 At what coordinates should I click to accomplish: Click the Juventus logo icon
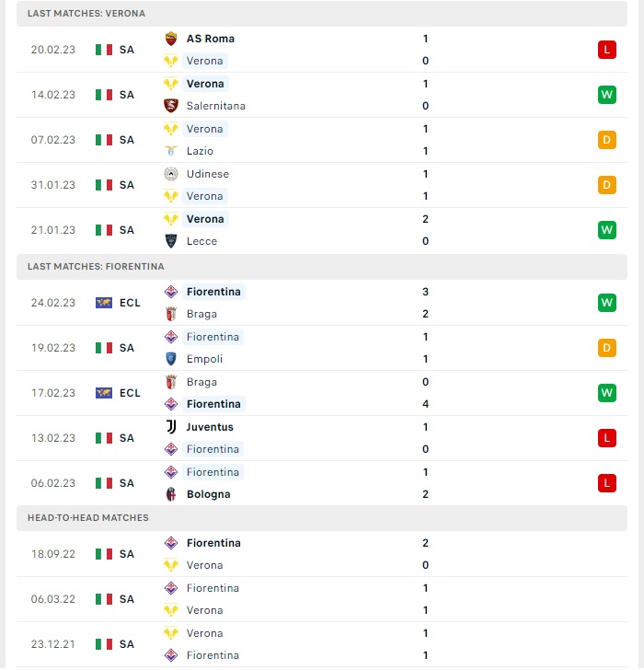pyautogui.click(x=171, y=427)
